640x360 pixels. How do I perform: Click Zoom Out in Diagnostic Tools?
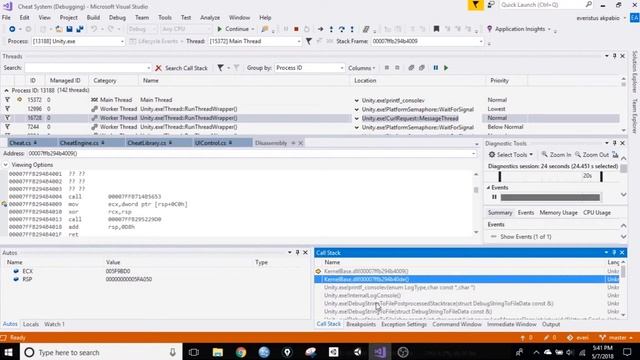click(592, 155)
